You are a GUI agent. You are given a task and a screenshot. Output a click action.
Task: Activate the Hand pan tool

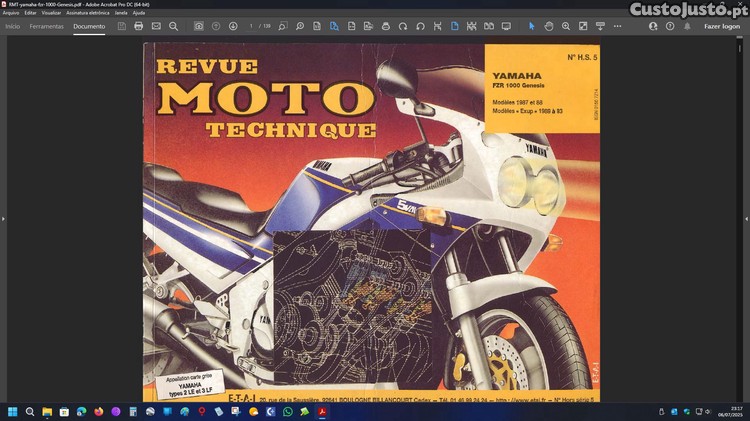[549, 26]
